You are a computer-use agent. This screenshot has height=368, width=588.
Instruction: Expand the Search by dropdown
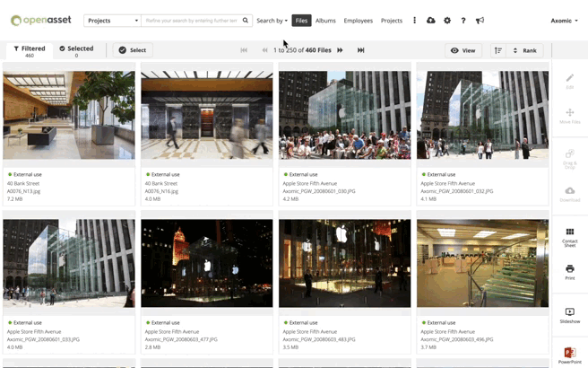pos(272,21)
